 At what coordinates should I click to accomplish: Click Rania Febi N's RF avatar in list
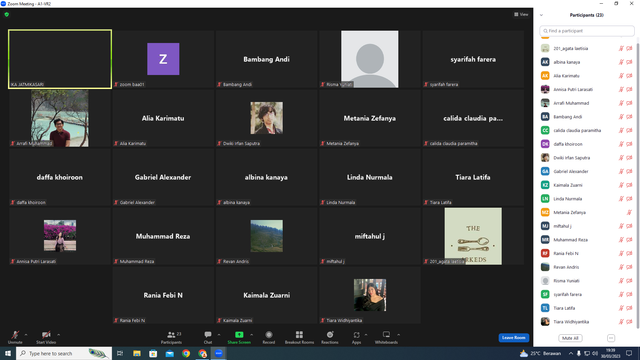[545, 253]
